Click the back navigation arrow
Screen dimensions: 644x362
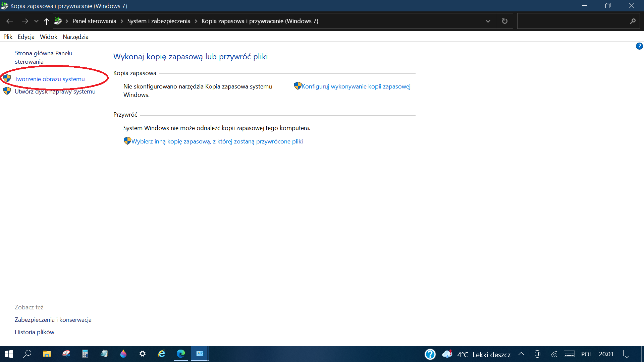[x=9, y=21]
